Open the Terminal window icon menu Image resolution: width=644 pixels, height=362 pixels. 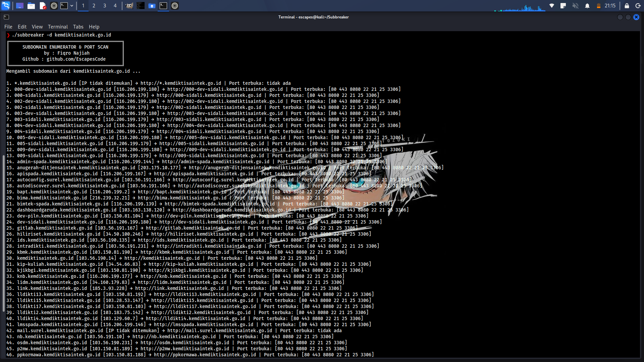pos(6,17)
